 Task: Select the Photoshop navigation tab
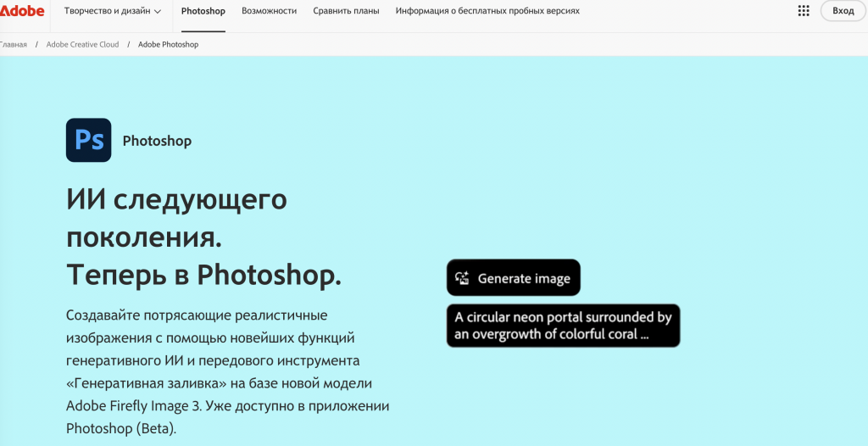(x=203, y=11)
